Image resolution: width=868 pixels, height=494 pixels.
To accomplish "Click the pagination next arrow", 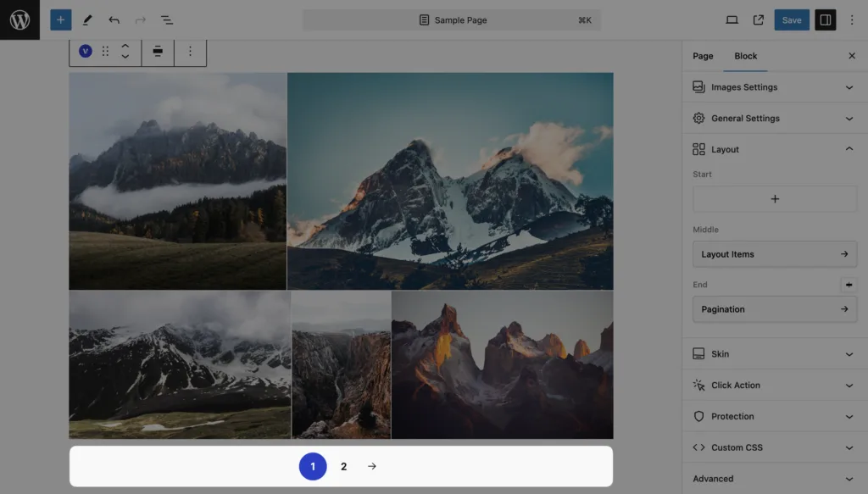I will (372, 466).
